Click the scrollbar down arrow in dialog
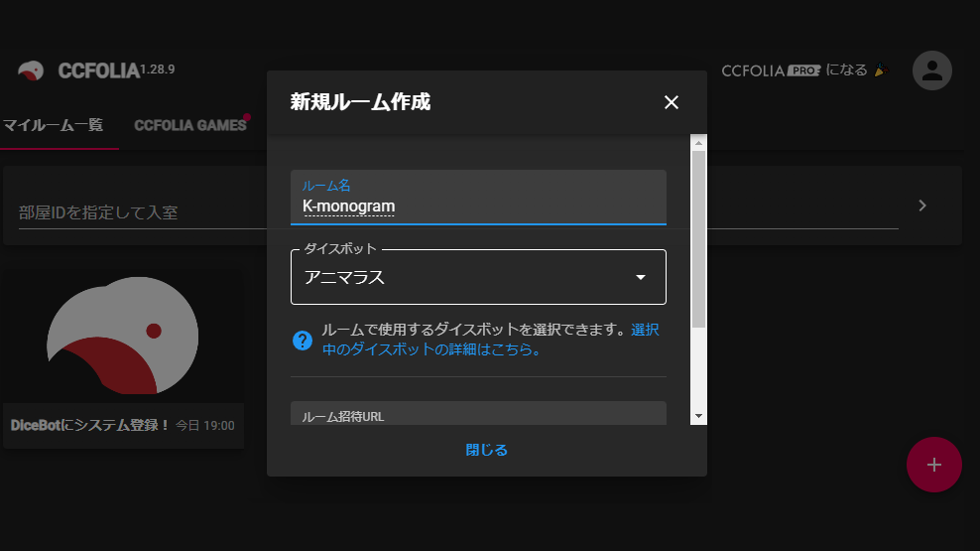This screenshot has width=980, height=551. pos(698,415)
